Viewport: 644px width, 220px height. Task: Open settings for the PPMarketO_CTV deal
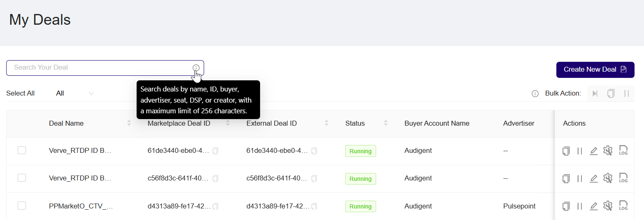coord(608,206)
